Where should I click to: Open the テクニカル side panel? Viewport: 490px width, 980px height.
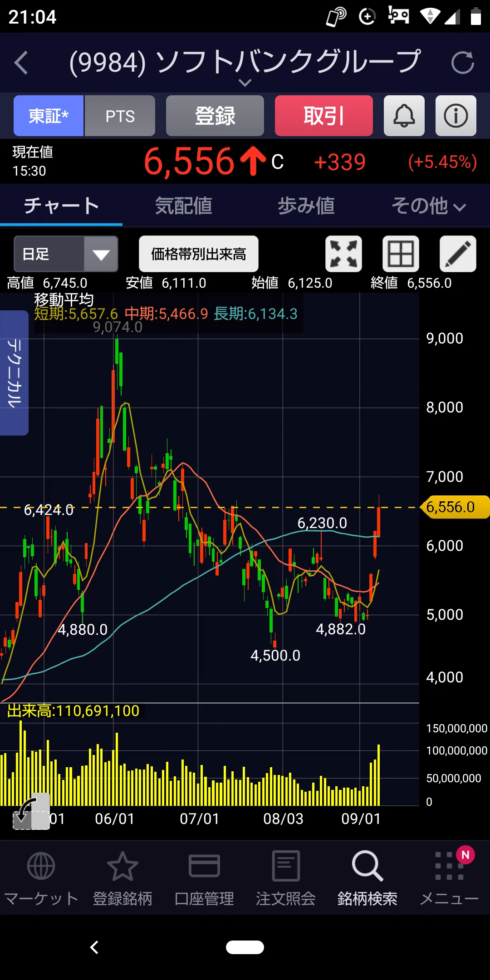(x=14, y=373)
